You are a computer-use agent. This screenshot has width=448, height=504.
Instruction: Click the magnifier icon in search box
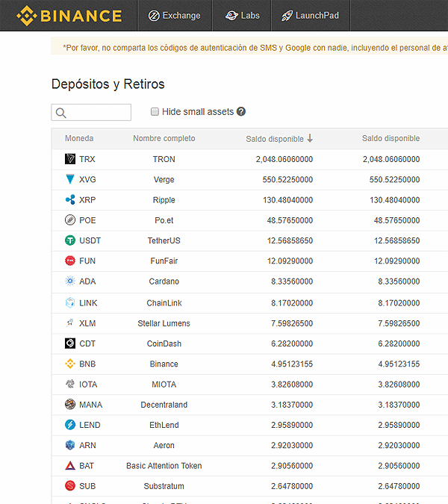pyautogui.click(x=60, y=113)
